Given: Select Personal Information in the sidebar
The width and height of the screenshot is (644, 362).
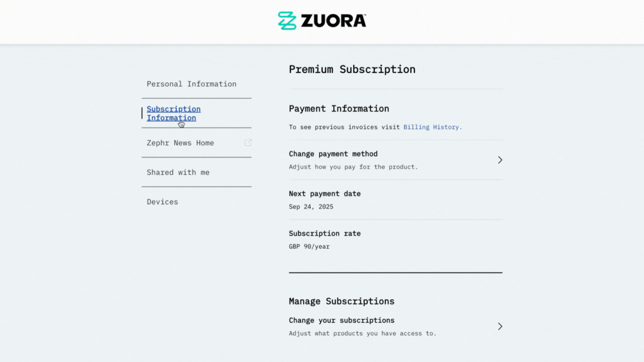Looking at the screenshot, I should click(191, 84).
